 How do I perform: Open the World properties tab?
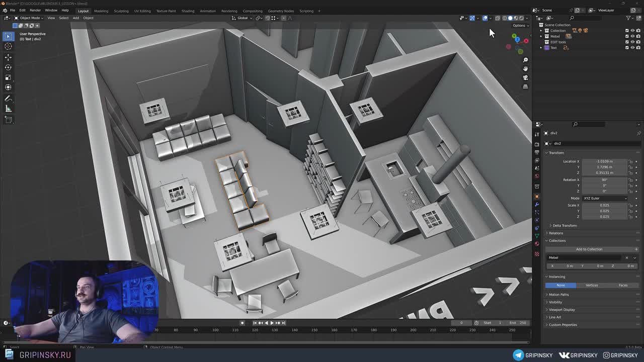point(537,176)
